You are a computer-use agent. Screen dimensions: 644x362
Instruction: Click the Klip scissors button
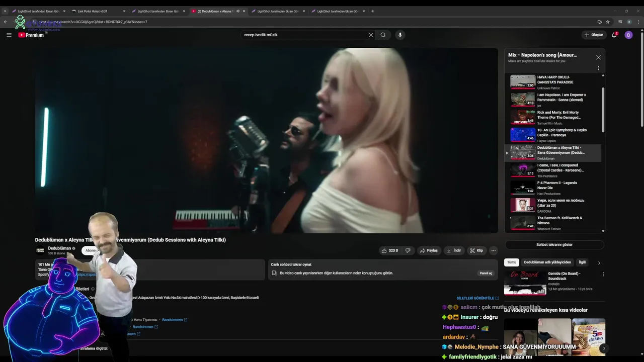click(476, 250)
